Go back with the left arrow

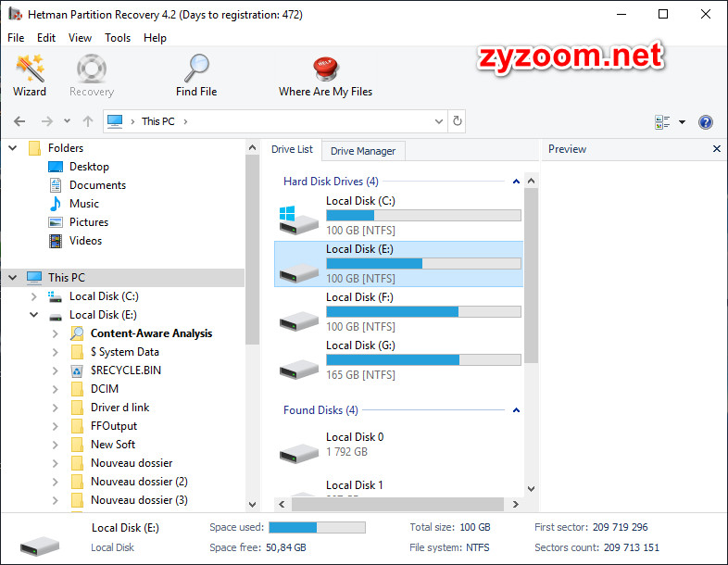tap(19, 121)
